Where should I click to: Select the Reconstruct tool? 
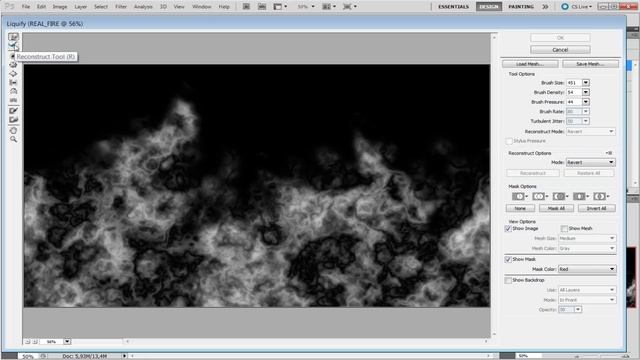pyautogui.click(x=13, y=46)
